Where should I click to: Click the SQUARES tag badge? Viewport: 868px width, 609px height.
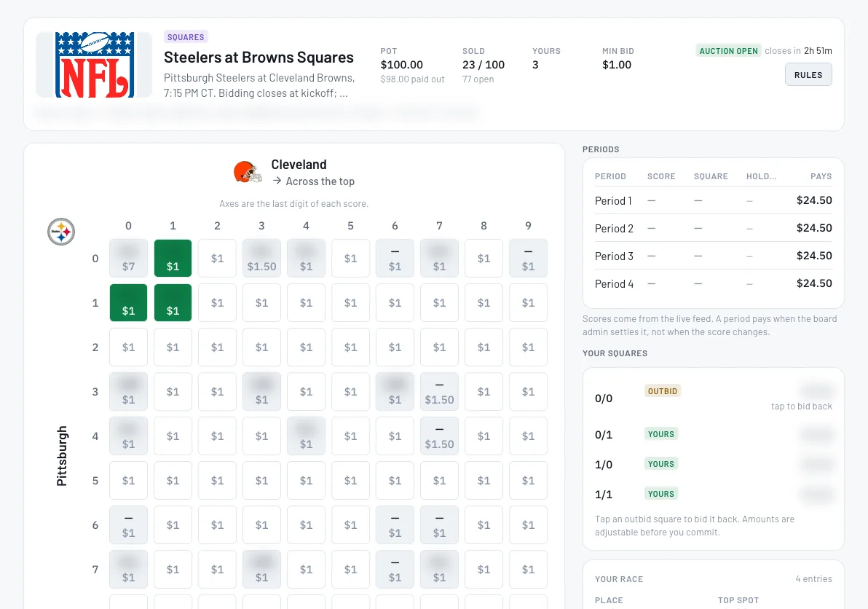pos(186,37)
